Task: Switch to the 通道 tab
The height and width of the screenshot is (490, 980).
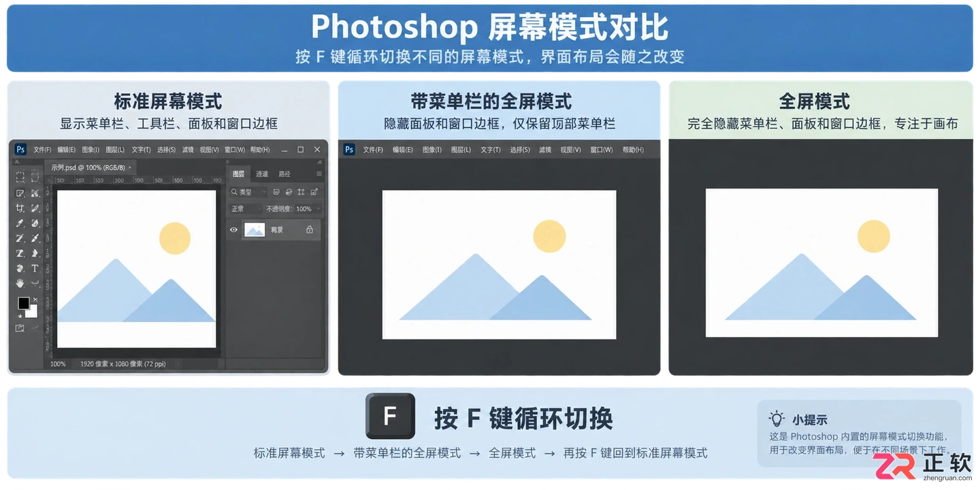Action: 262,174
